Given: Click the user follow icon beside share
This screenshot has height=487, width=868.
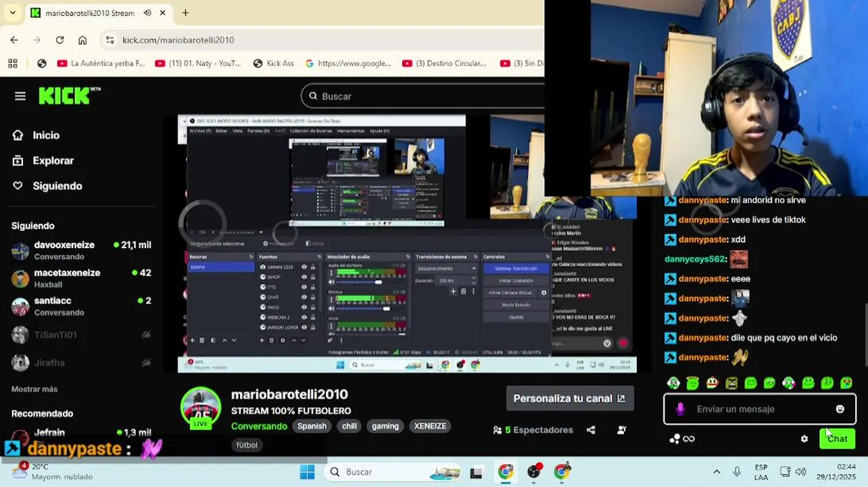Looking at the screenshot, I should tap(622, 430).
